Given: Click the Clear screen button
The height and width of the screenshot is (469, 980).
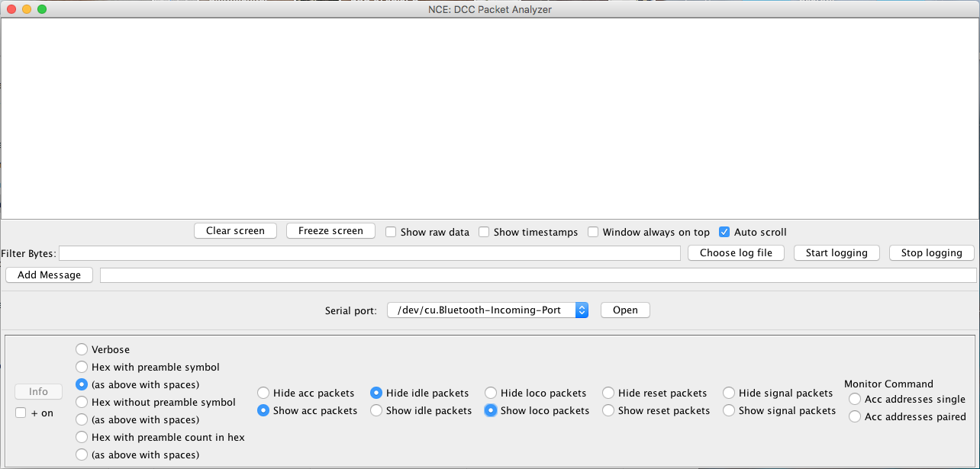Looking at the screenshot, I should point(235,231).
